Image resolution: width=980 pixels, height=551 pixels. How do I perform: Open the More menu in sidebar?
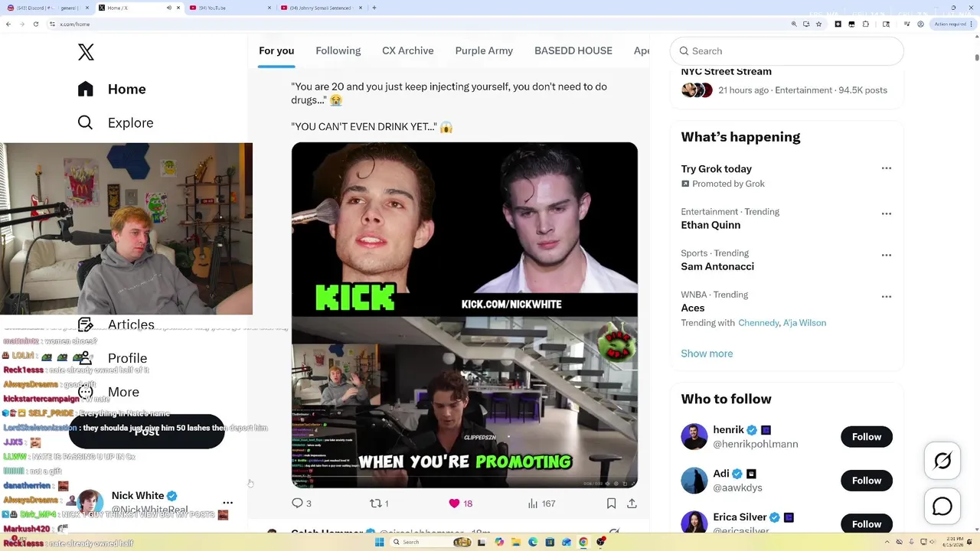109,392
